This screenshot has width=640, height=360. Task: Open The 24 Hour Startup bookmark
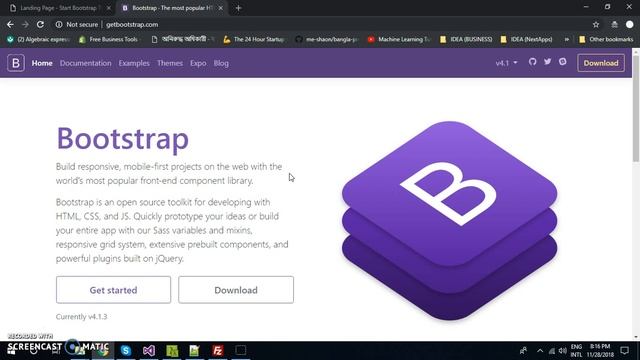254,39
